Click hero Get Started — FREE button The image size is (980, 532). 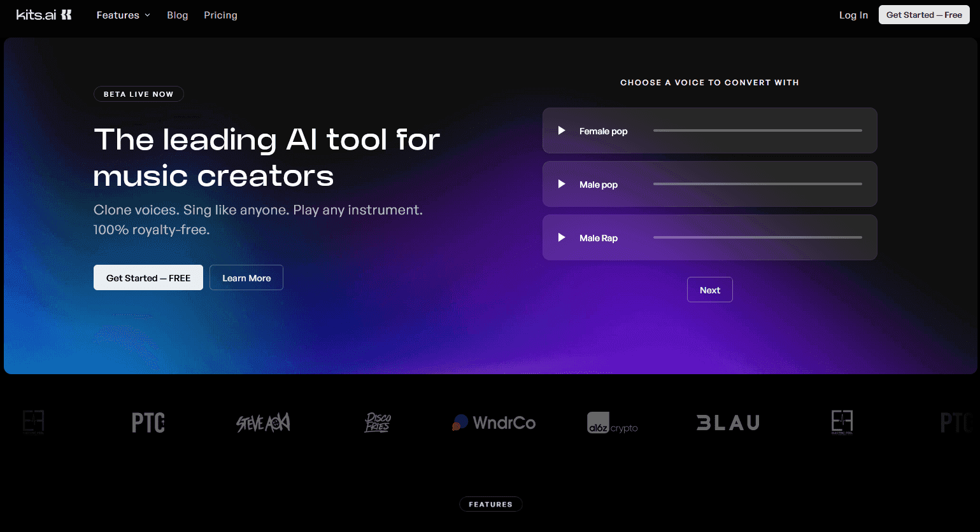[148, 277]
